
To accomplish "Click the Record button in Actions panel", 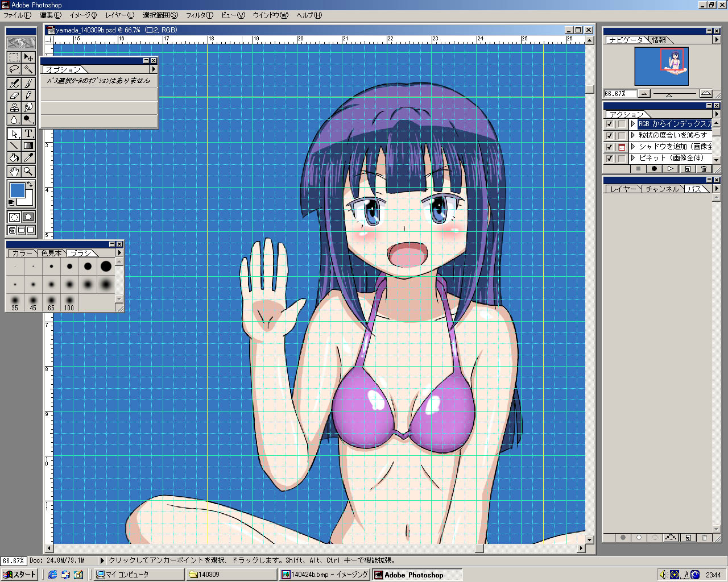I will [655, 169].
